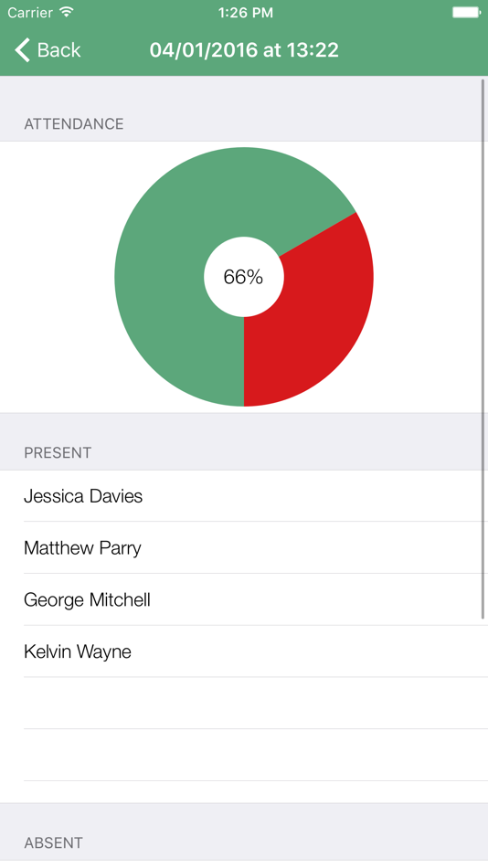Select George Mitchell row
The width and height of the screenshot is (488, 868).
(244, 599)
